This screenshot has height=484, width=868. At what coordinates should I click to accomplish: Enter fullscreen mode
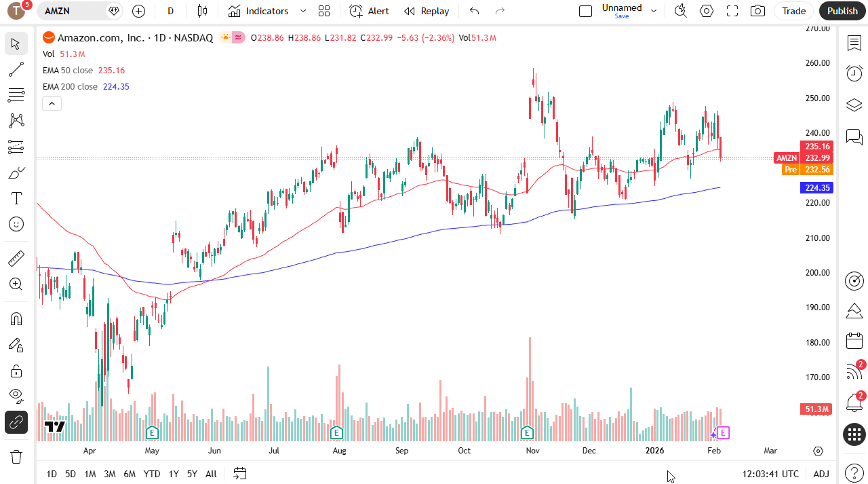(x=732, y=11)
